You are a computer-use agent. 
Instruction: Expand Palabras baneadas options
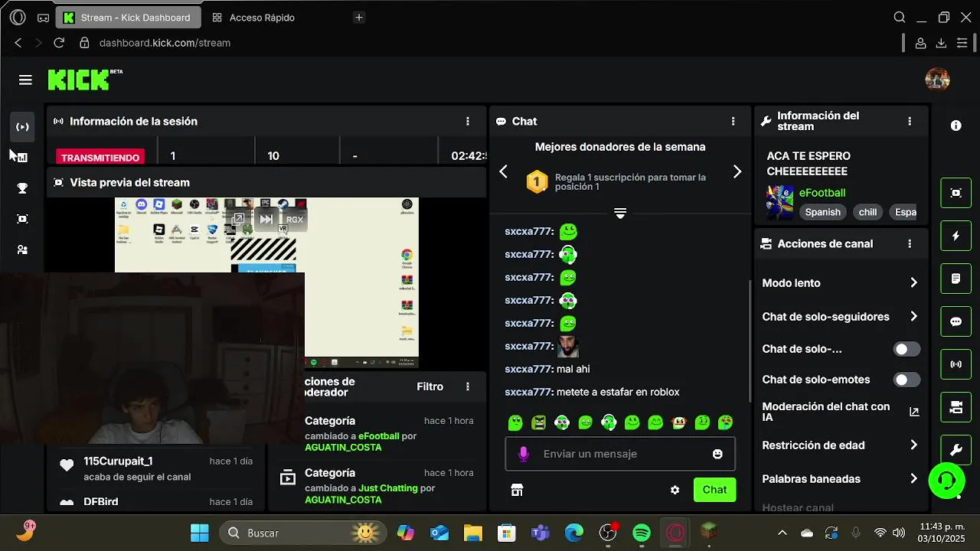[x=913, y=478]
